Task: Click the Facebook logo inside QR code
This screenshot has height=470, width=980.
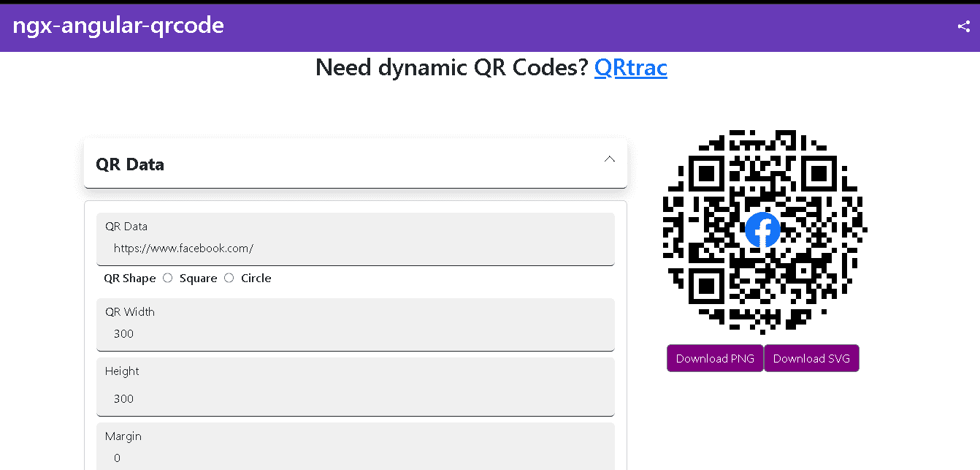Action: tap(763, 230)
